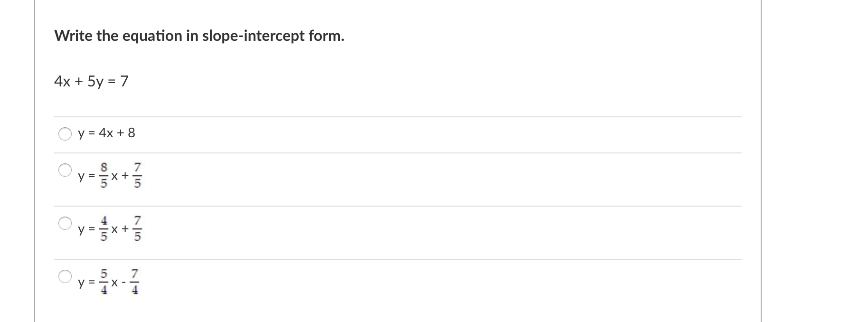Click the equation 4x + 5y = 7
The image size is (868, 322).
coord(91,81)
